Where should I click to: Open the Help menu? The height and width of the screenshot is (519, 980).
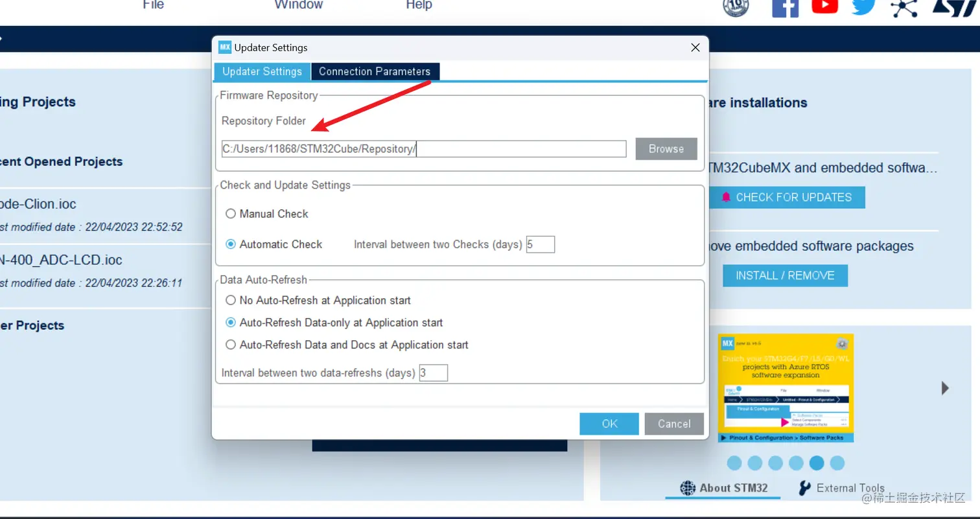click(419, 5)
